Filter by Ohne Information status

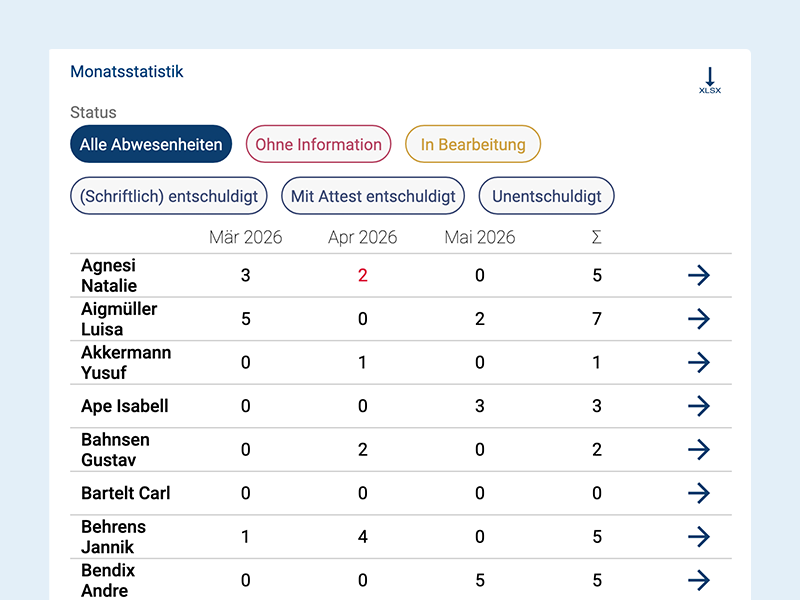tap(318, 144)
